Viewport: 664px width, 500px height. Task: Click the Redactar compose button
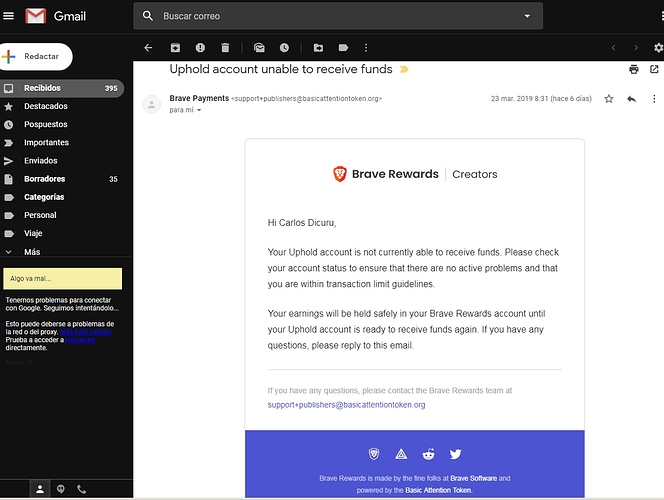(36, 56)
